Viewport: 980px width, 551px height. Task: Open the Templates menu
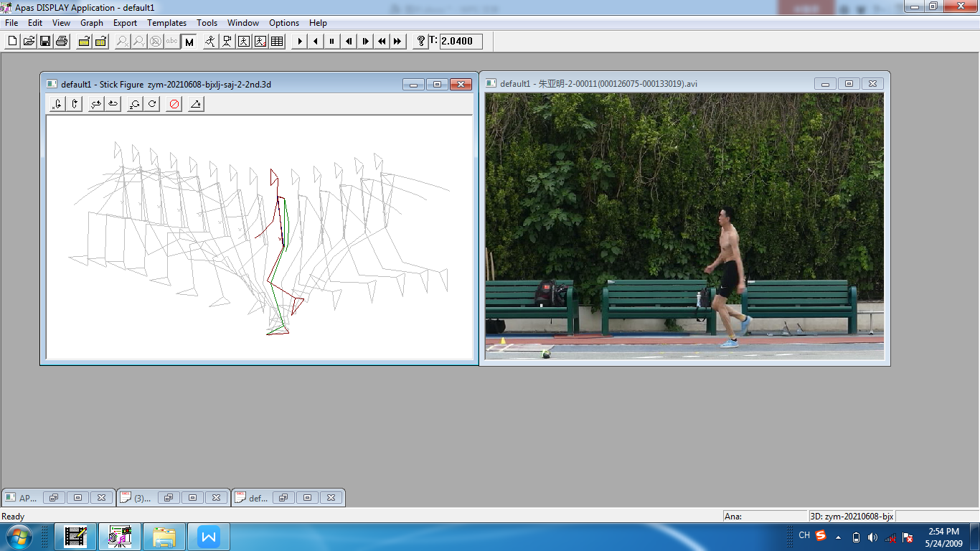[166, 23]
